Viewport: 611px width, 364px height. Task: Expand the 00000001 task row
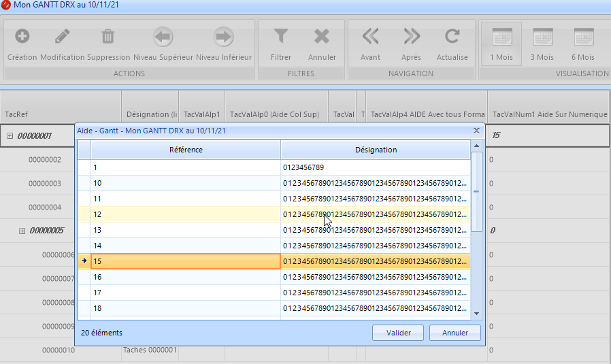click(10, 136)
